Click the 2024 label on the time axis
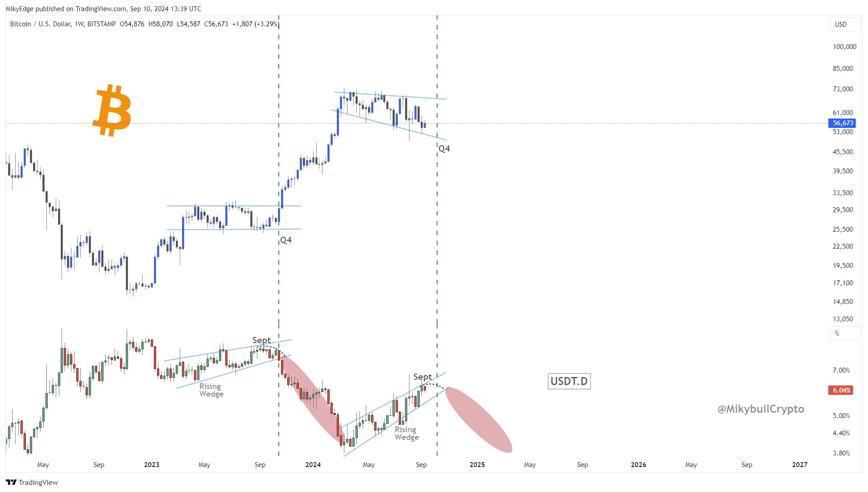The width and height of the screenshot is (868, 492). (x=313, y=464)
